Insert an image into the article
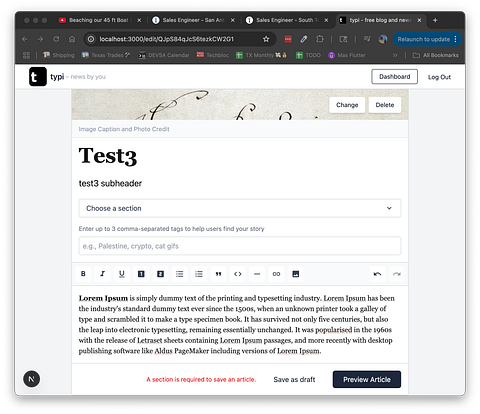Image resolution: width=480 pixels, height=414 pixels. click(x=296, y=274)
